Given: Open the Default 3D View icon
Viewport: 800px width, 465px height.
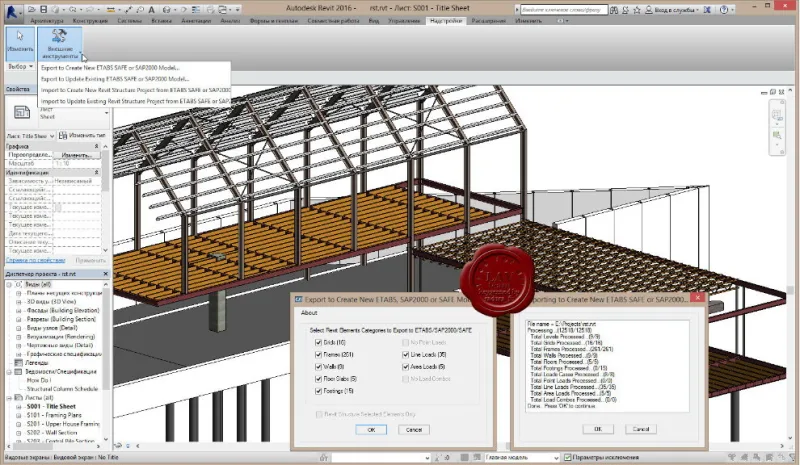Looking at the screenshot, I should 166,10.
